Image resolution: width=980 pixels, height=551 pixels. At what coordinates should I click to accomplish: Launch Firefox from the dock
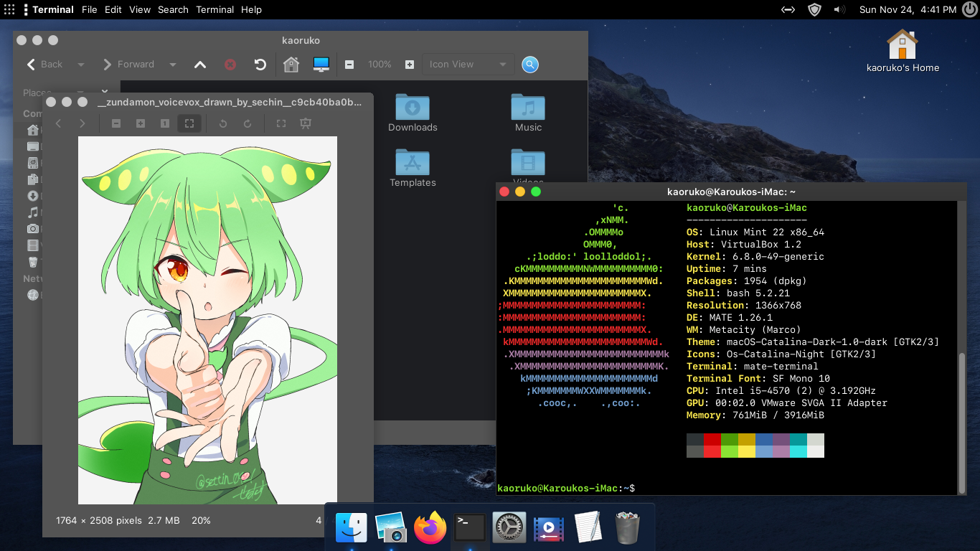(x=430, y=529)
